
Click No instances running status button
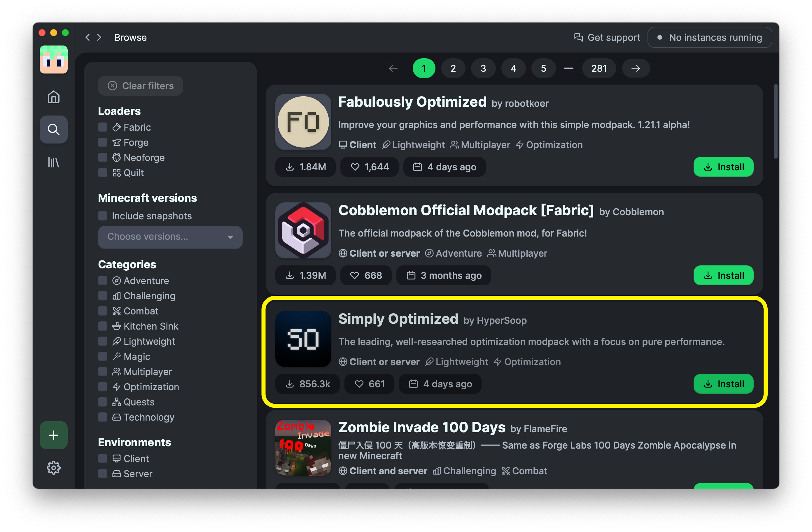pyautogui.click(x=710, y=37)
